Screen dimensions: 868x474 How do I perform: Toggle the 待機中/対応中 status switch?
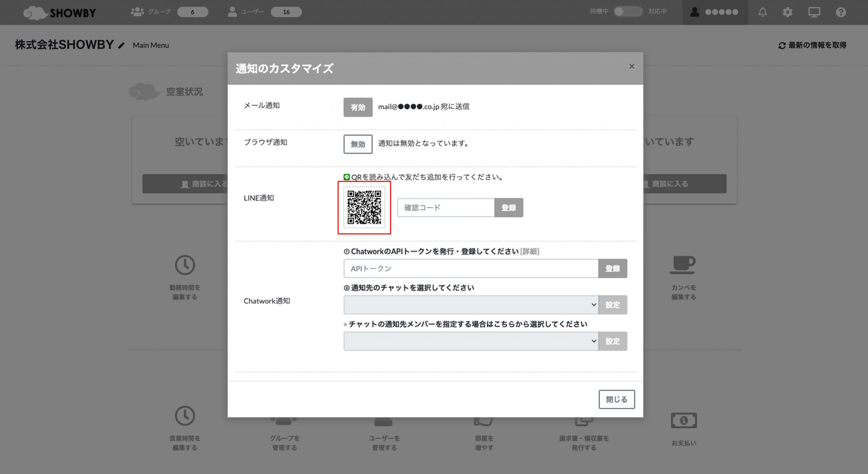pos(628,12)
